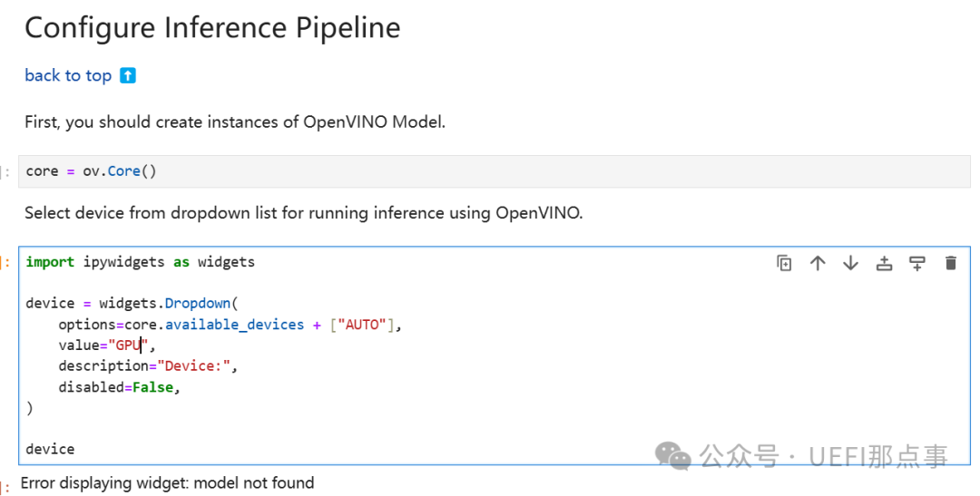Move the cell up with arrow icon
980x496 pixels.
point(818,263)
